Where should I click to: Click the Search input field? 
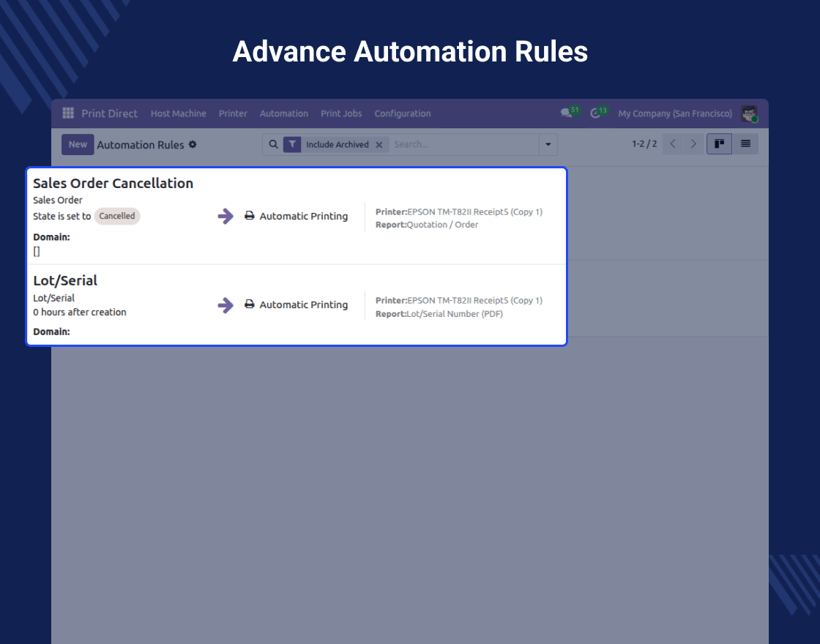point(463,145)
